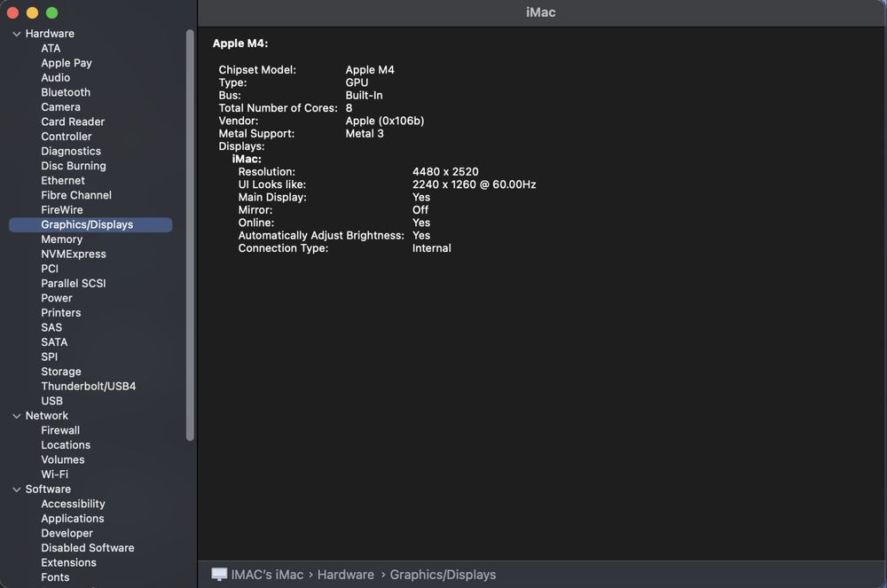Select Card Reader in the sidebar
The image size is (887, 588).
click(x=73, y=122)
